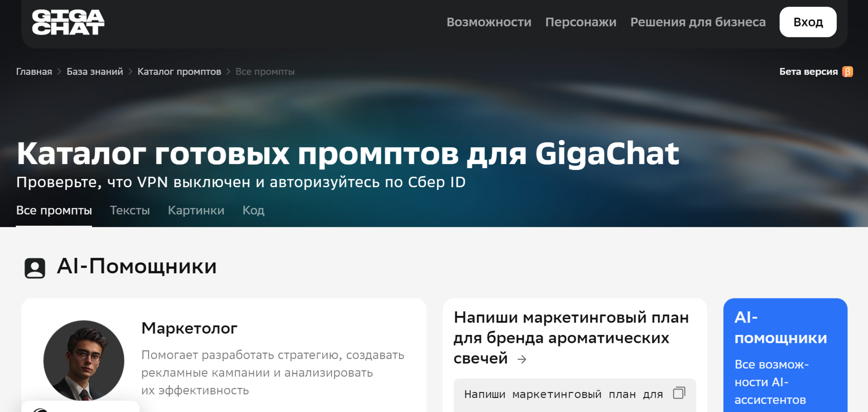Click the GigaChat logo
This screenshot has height=412, width=868.
68,22
